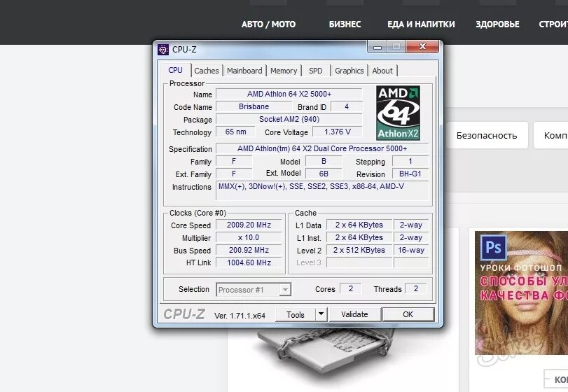Select the CPU tab
The width and height of the screenshot is (568, 392).
(x=176, y=70)
